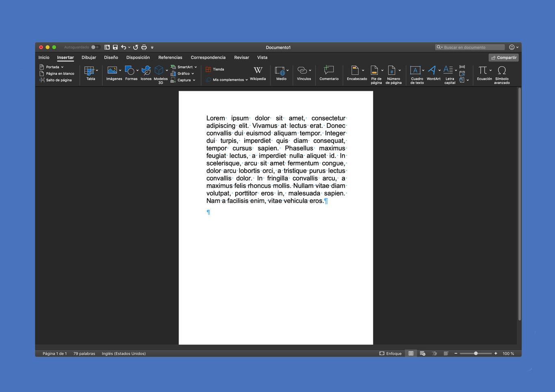Viewport: 555px width, 392px height.
Task: Enable Enfoque mode in the status bar
Action: (x=390, y=353)
